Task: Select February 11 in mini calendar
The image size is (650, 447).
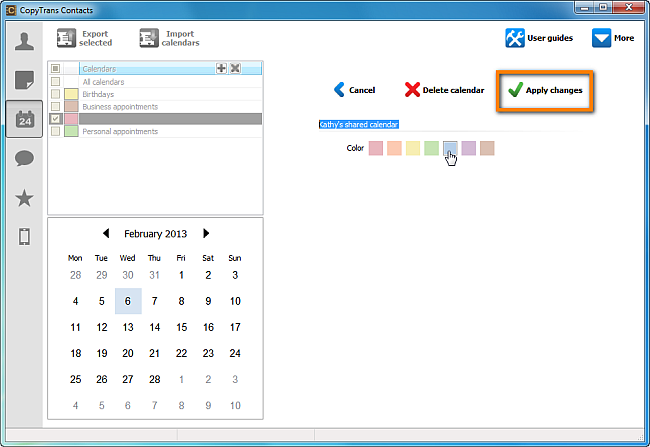Action: click(75, 327)
